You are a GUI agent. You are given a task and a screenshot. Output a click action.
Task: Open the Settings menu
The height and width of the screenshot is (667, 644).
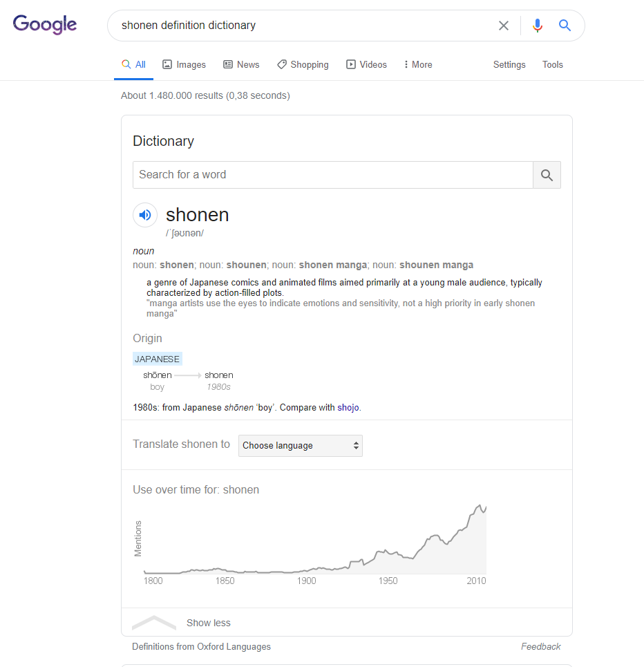pyautogui.click(x=509, y=64)
